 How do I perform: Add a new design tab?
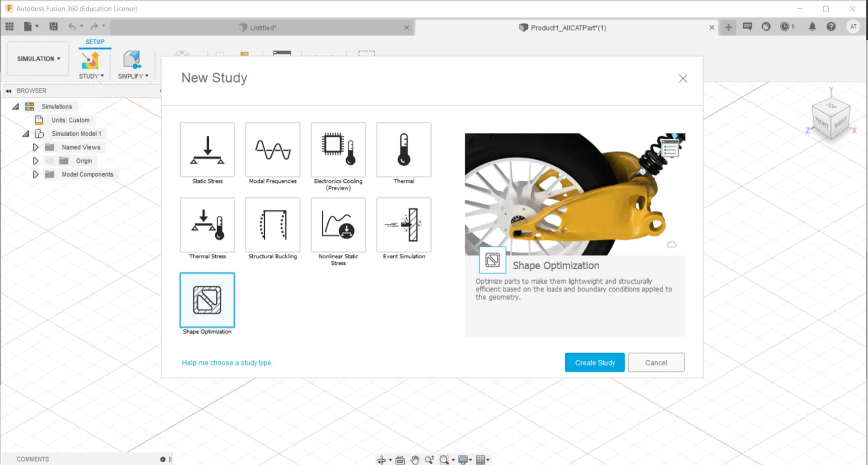[x=729, y=27]
